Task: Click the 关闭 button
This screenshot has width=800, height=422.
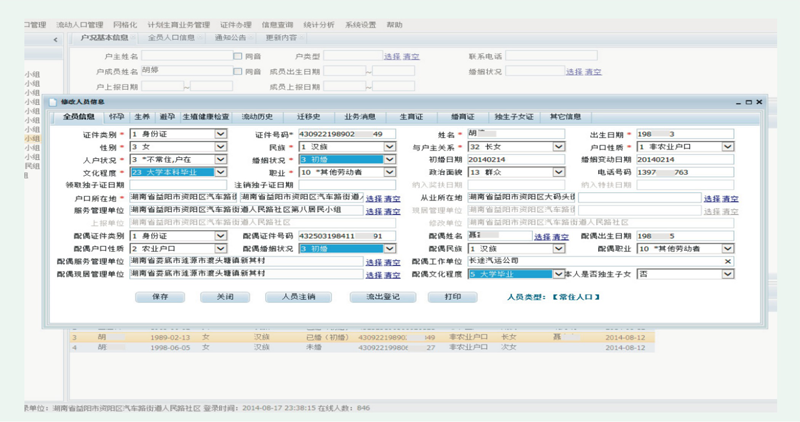Action: [225, 297]
